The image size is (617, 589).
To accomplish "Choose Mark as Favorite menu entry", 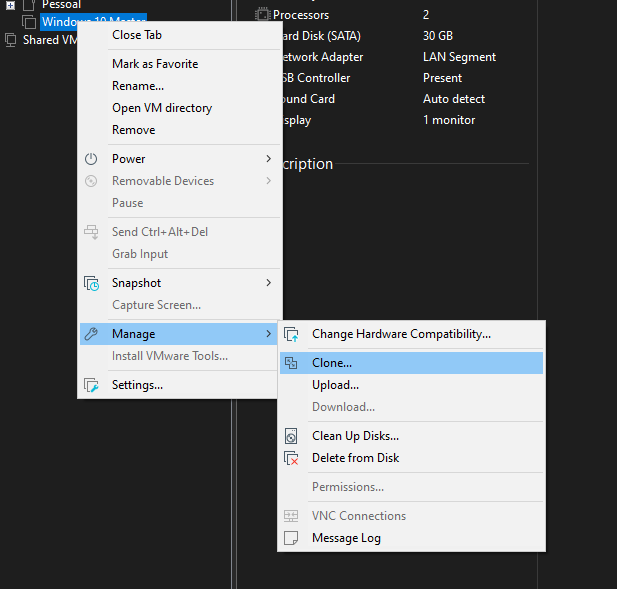I will click(155, 64).
